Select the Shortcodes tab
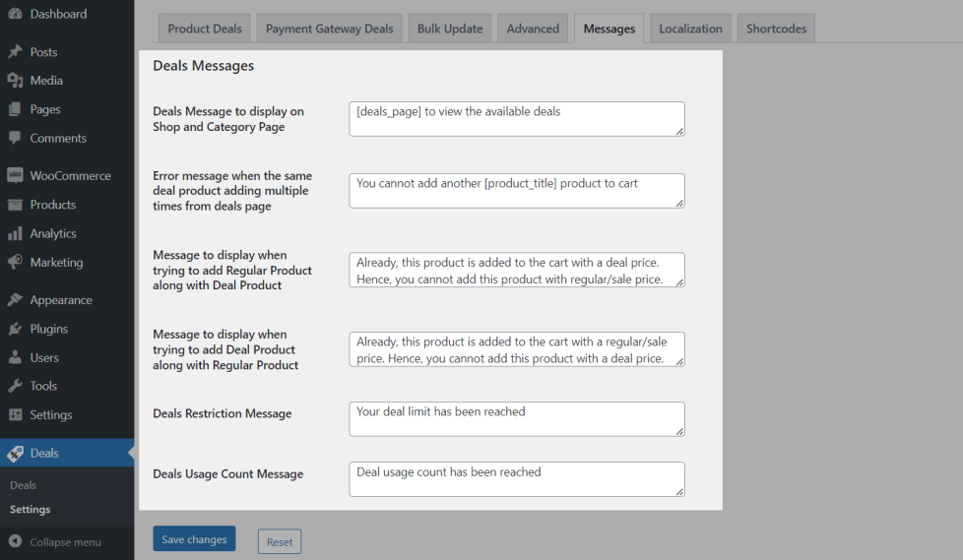The height and width of the screenshot is (560, 963). tap(776, 29)
